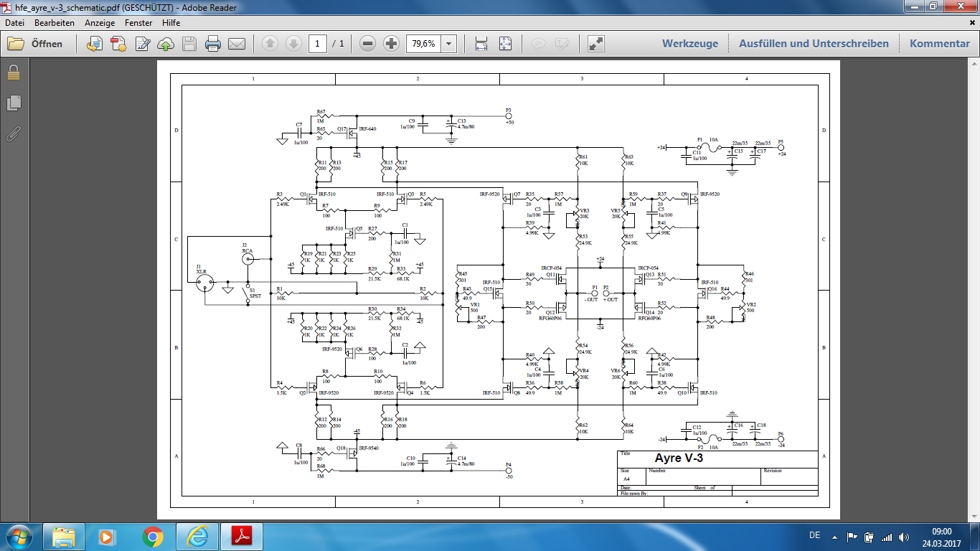
Task: Go to next page arrow
Action: pos(293,44)
